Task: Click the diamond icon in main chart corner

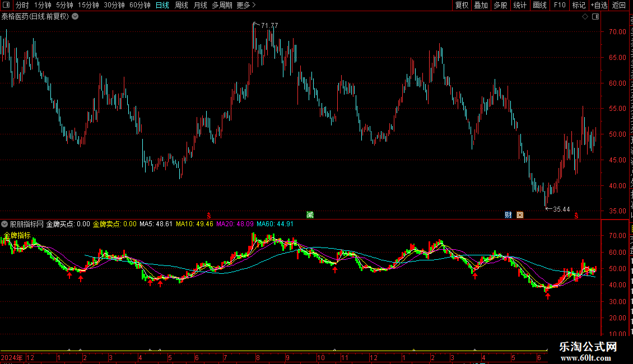Action: point(585,17)
